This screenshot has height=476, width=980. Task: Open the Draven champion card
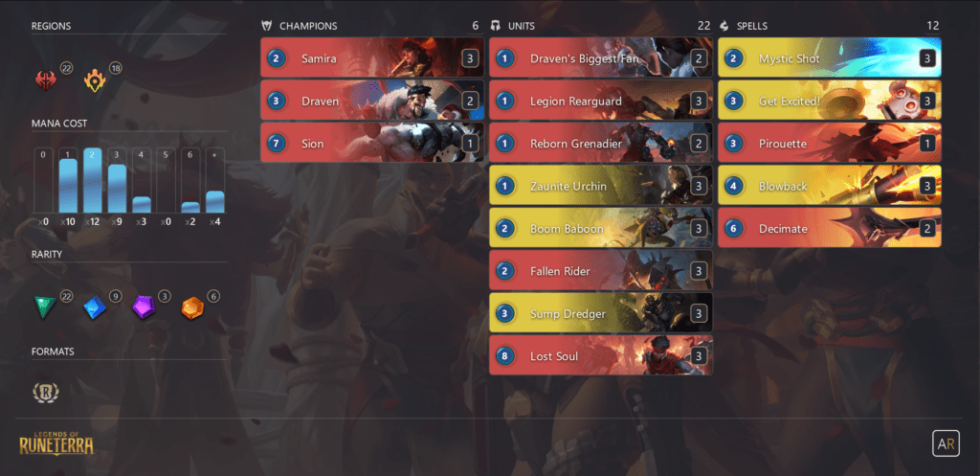pyautogui.click(x=372, y=101)
